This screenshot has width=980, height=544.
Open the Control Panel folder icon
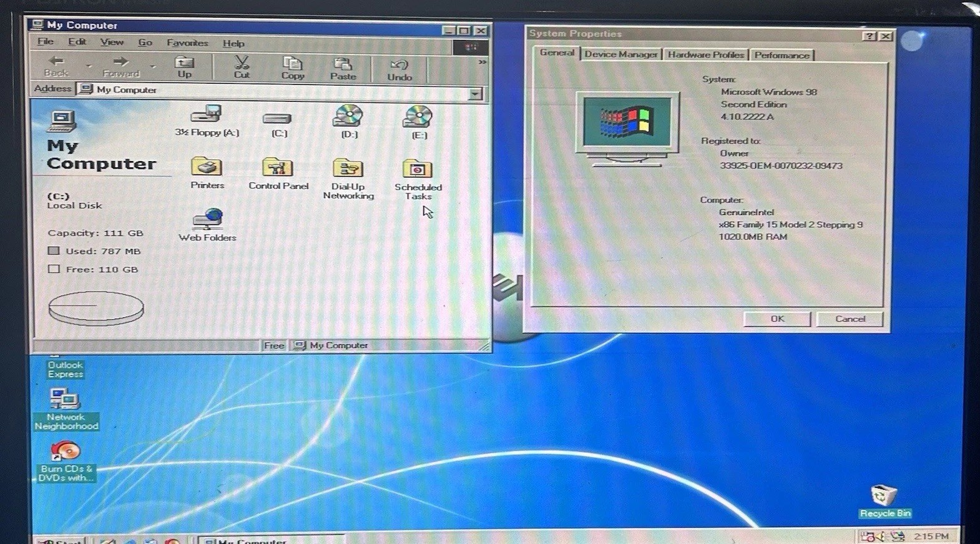point(278,167)
